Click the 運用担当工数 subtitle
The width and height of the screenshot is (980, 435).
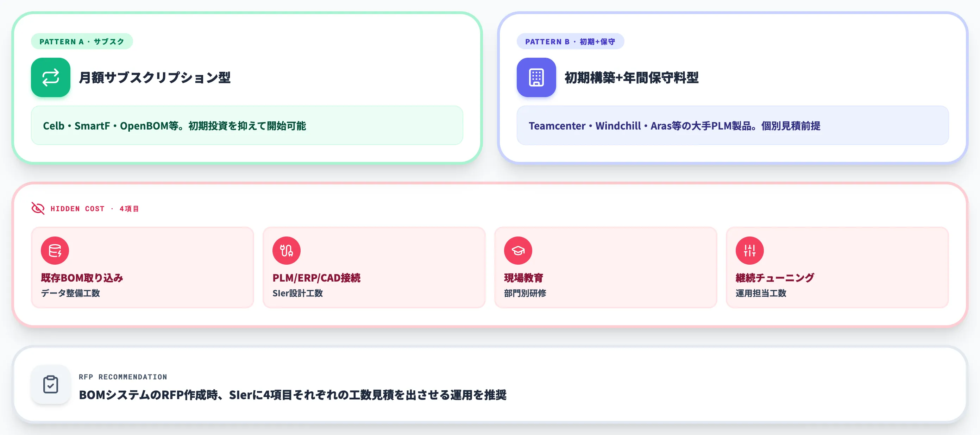(761, 293)
